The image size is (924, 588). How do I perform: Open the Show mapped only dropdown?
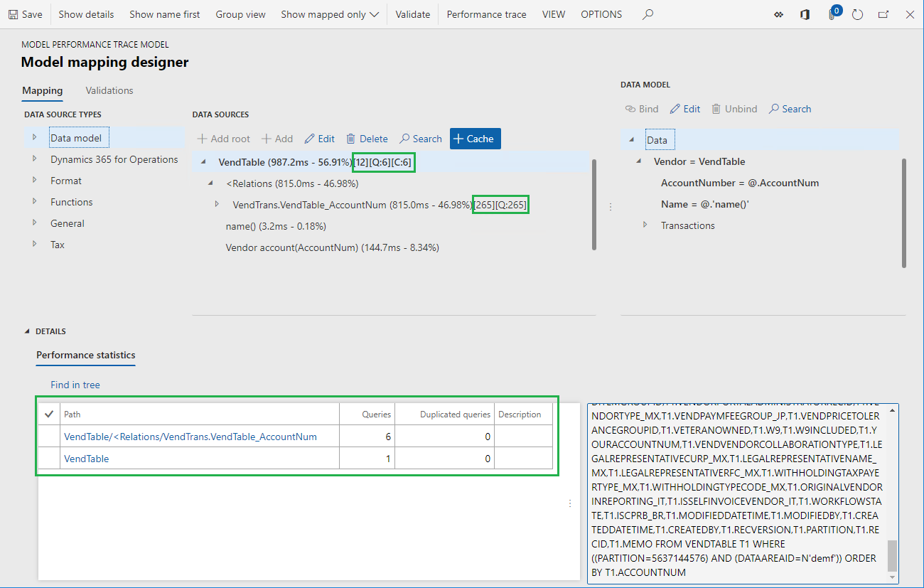pos(330,14)
